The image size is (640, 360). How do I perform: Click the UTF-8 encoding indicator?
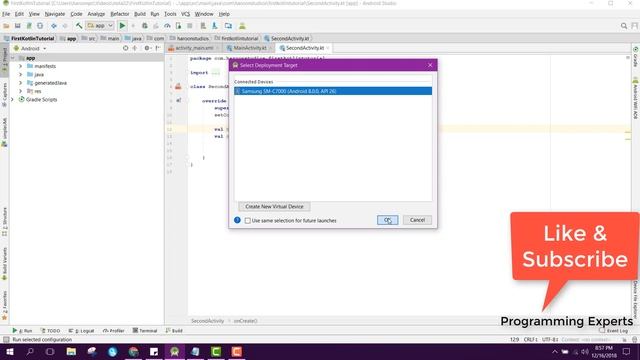point(550,340)
